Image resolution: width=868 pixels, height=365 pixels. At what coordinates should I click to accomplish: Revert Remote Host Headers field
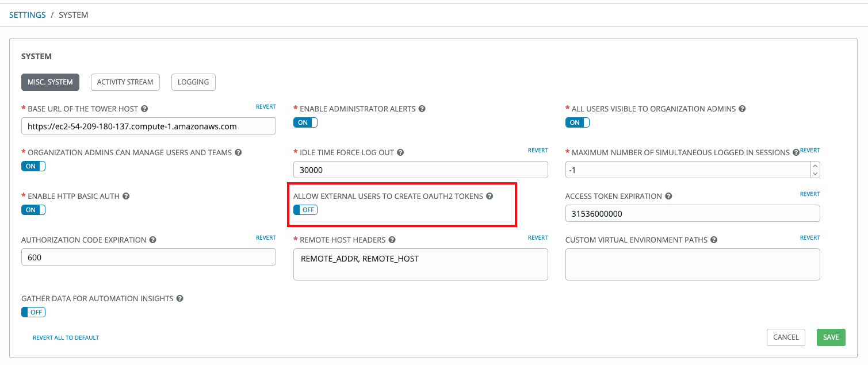click(538, 238)
